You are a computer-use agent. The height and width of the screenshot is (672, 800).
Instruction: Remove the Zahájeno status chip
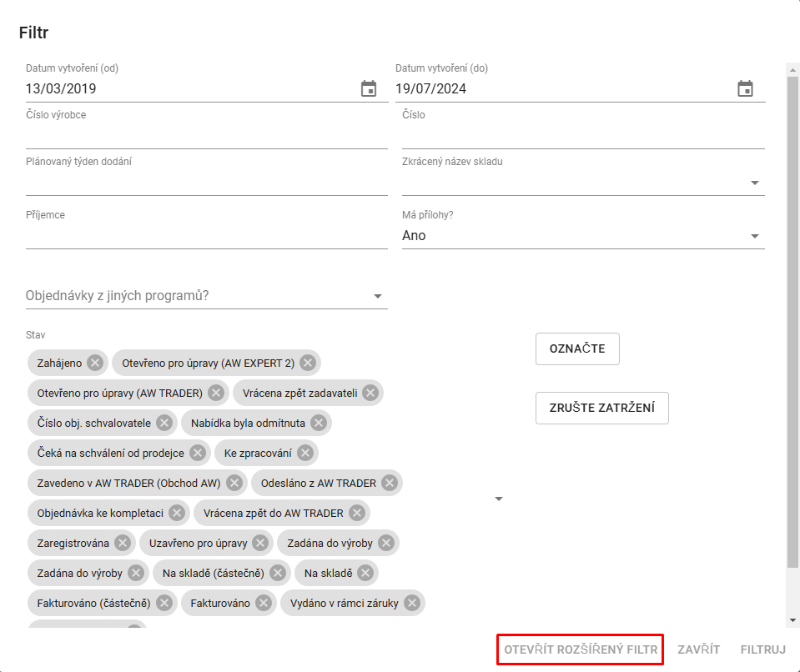(x=95, y=363)
